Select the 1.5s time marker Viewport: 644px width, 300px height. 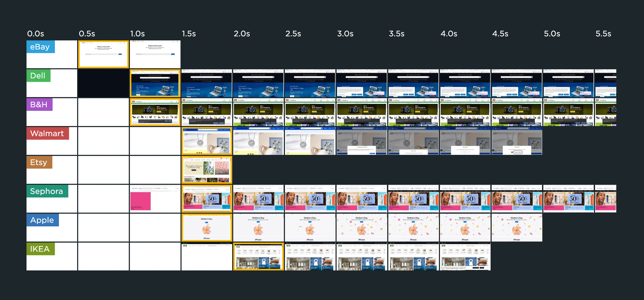tap(189, 34)
